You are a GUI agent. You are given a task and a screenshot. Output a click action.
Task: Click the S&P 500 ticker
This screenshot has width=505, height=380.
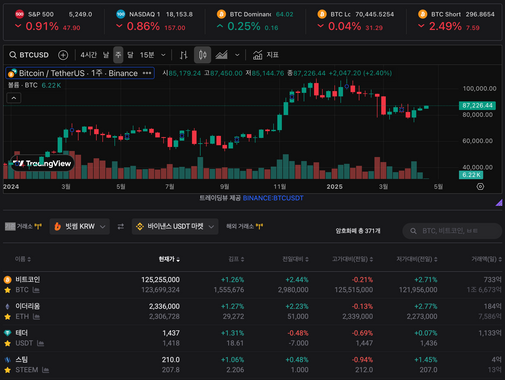(53, 21)
